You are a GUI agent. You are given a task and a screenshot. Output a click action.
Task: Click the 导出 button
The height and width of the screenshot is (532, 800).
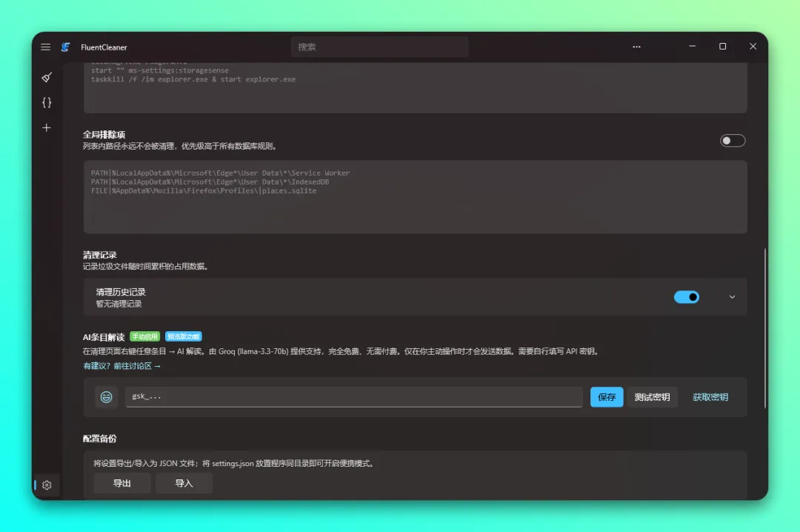pos(122,483)
